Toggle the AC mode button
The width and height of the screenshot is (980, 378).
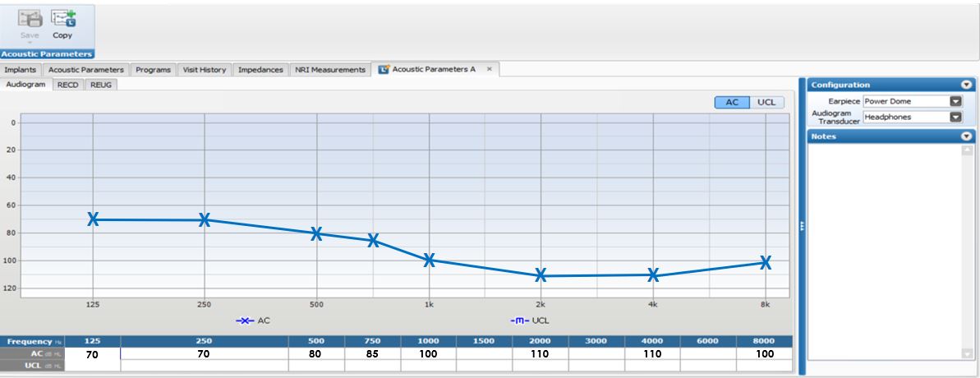pos(732,103)
